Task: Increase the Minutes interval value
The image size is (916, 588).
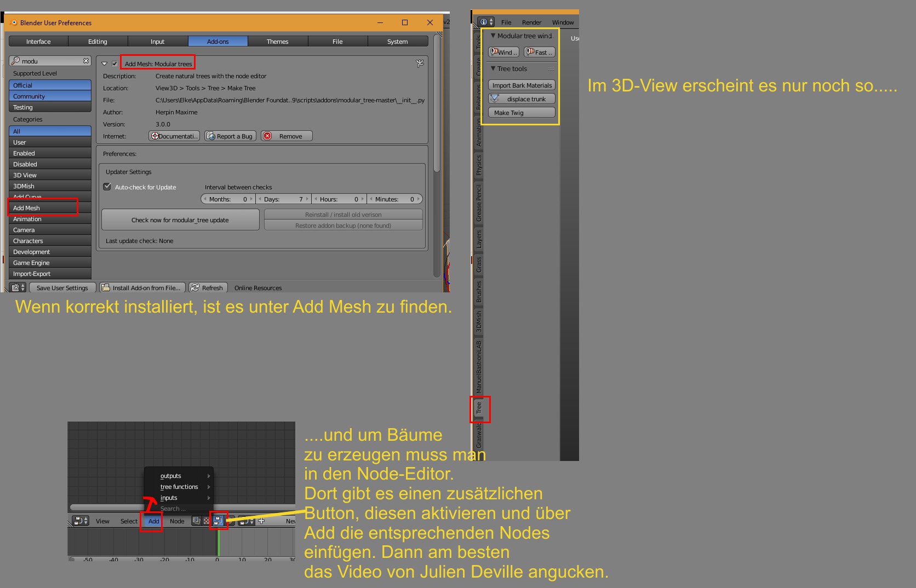Action: tap(419, 199)
